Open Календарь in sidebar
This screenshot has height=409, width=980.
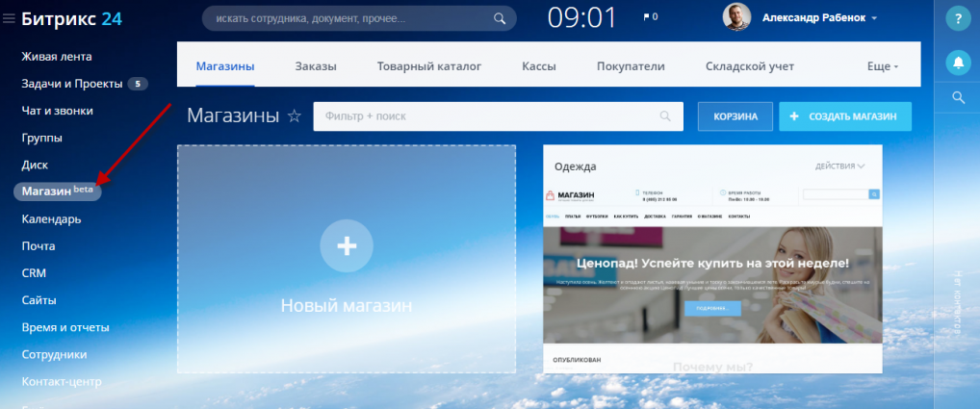tap(51, 219)
